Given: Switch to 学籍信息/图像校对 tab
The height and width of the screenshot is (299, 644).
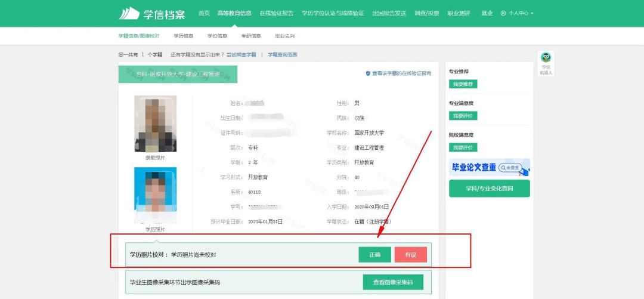Looking at the screenshot, I should (x=139, y=36).
